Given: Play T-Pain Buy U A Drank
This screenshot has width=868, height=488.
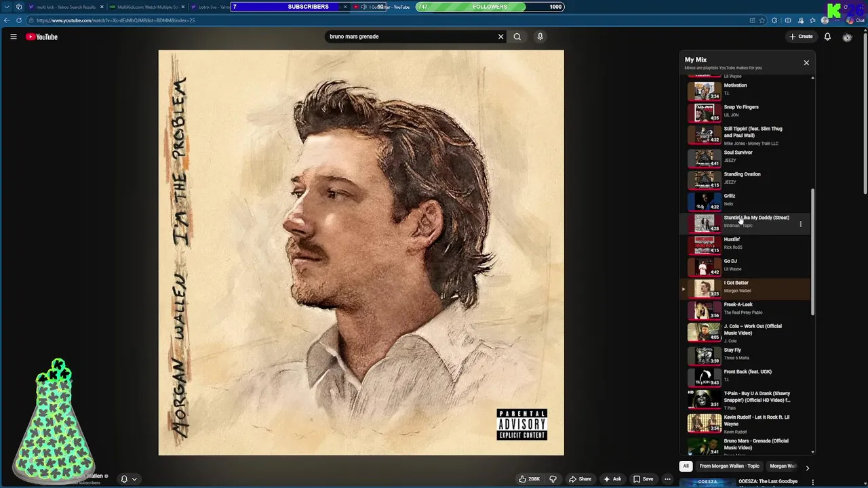Looking at the screenshot, I should [746, 399].
